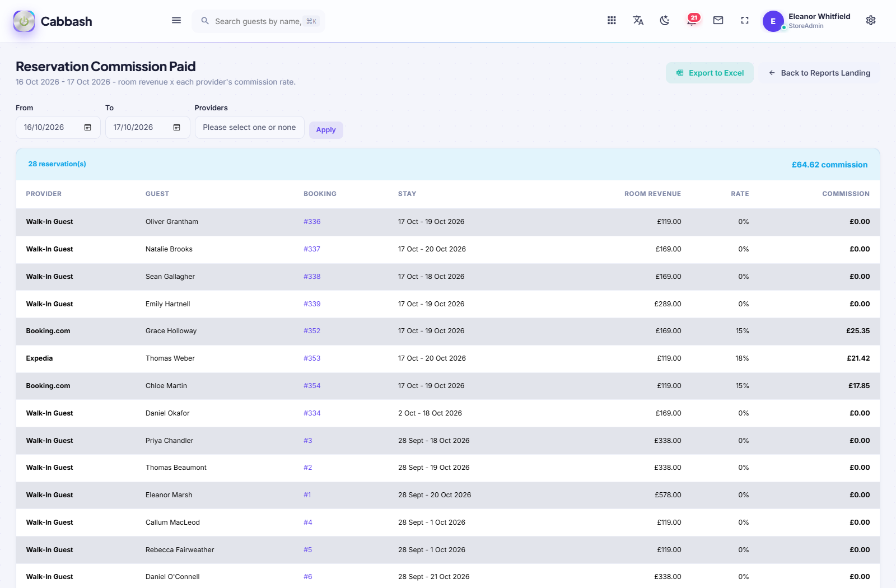Select guest name Rebecca Fairweather
This screenshot has height=588, width=896.
(180, 550)
